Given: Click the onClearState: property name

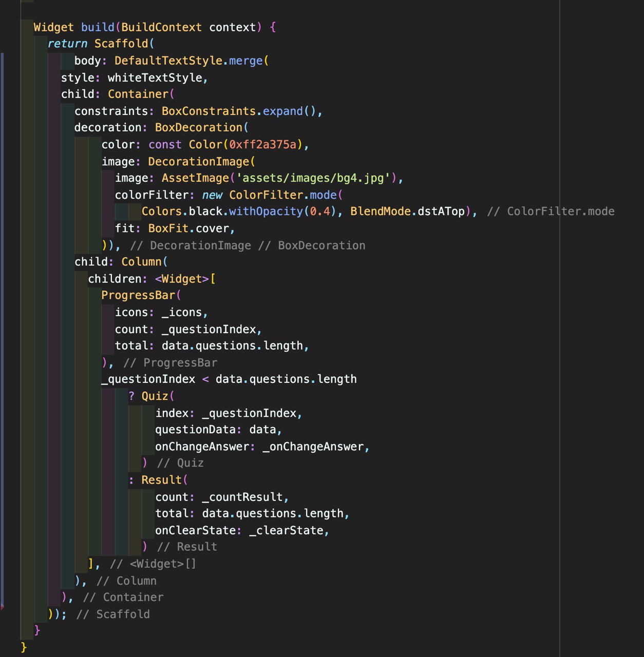Looking at the screenshot, I should (x=199, y=530).
